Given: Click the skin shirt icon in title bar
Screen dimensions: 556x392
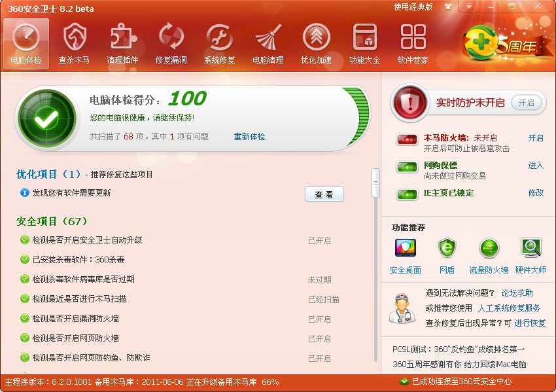Looking at the screenshot, I should coord(448,7).
